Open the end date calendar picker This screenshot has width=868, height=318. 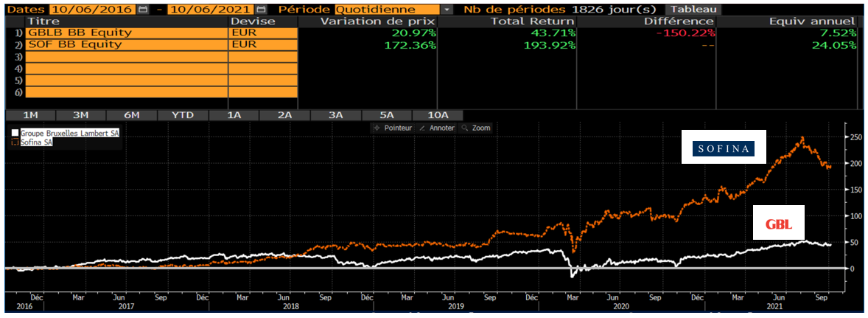[262, 10]
